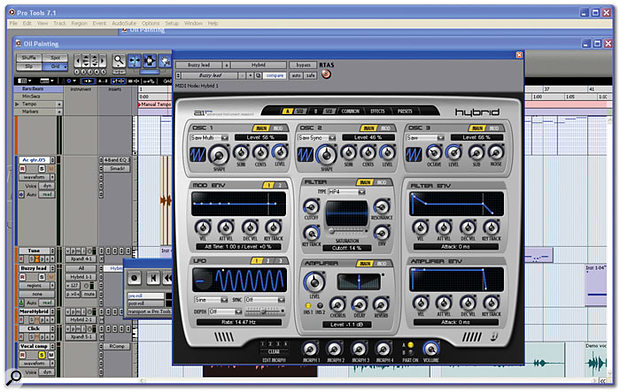Screen dimensions: 620x392
Task: Click the pre-roll field in transport
Action: [x=146, y=295]
